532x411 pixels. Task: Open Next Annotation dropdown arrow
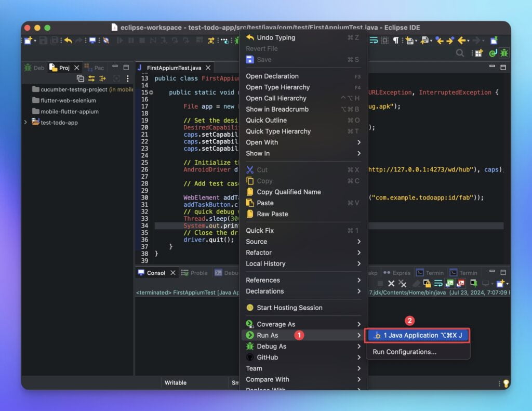pos(416,41)
